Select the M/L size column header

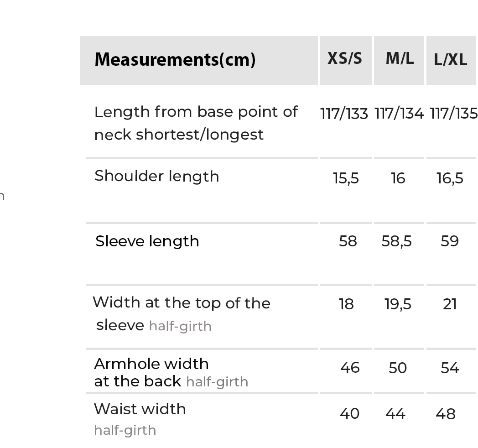coord(400,59)
